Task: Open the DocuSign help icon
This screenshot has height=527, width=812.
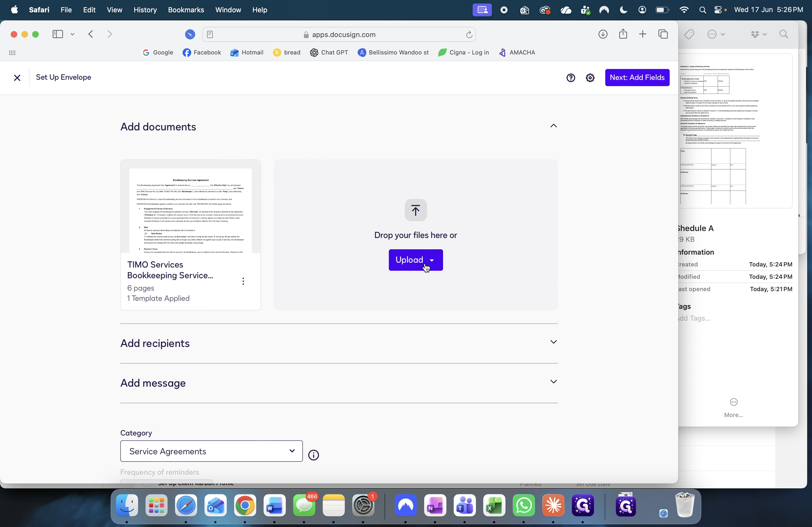Action: [x=571, y=78]
